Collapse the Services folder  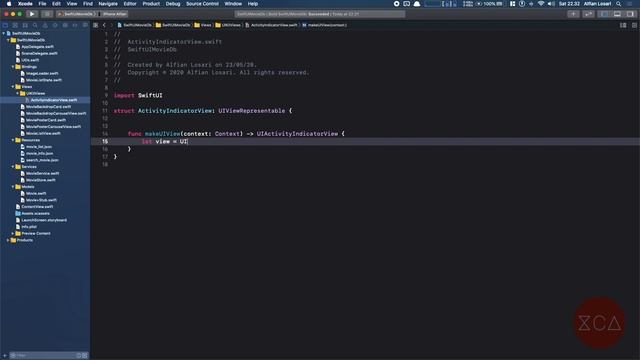coord(13,167)
